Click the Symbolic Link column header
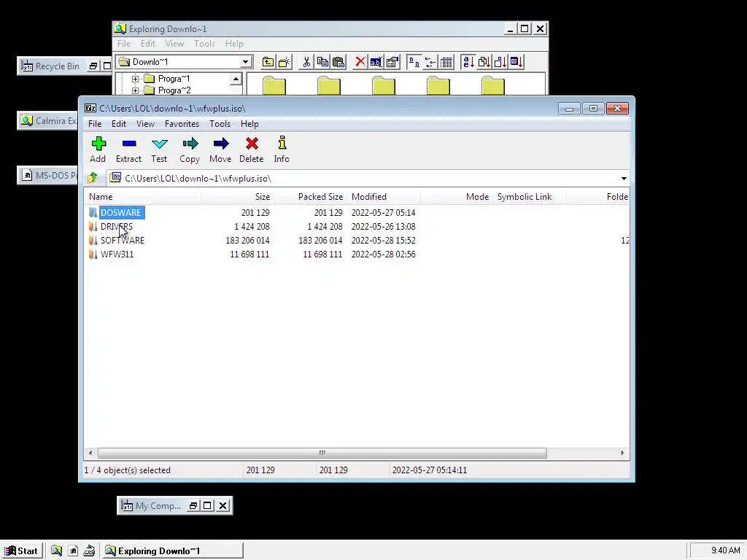The width and height of the screenshot is (747, 560). (530, 197)
